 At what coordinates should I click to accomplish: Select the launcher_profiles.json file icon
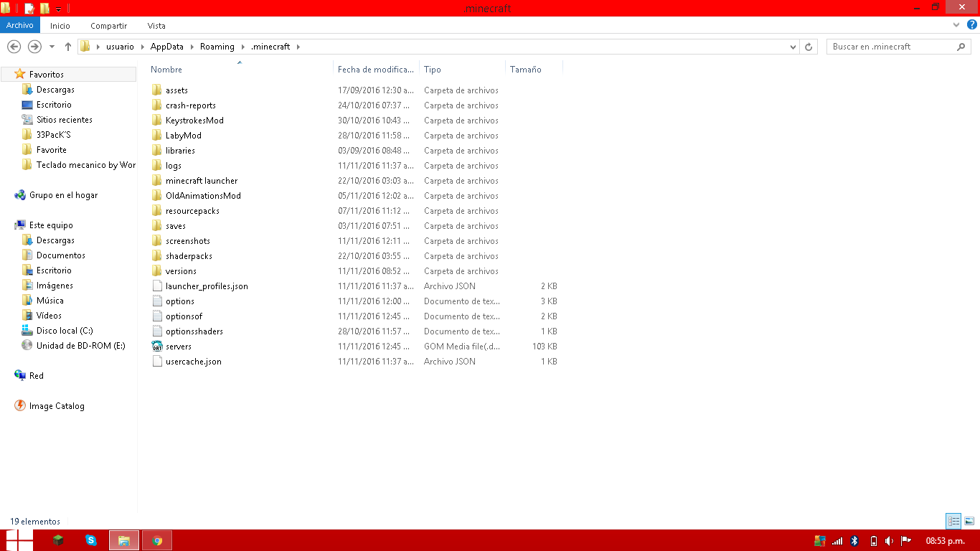158,286
